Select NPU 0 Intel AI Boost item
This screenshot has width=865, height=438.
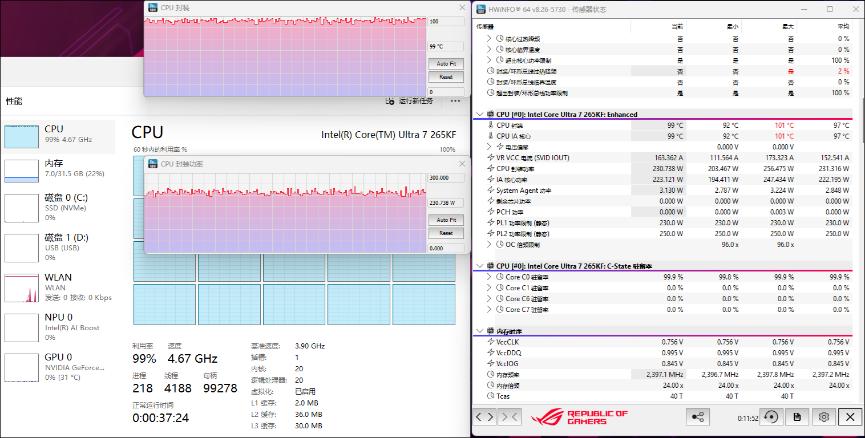click(59, 327)
